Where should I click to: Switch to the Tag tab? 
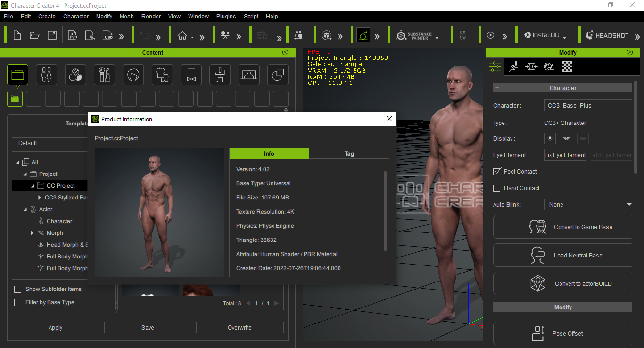tap(349, 154)
